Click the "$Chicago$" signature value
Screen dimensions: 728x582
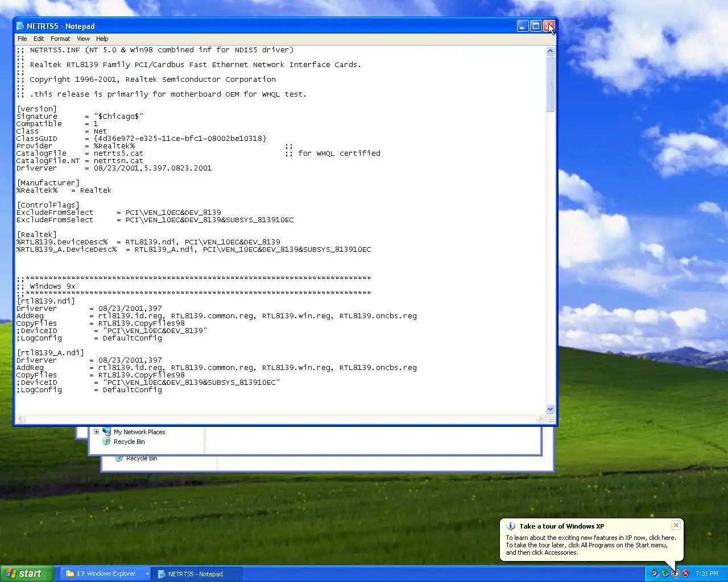coord(119,117)
